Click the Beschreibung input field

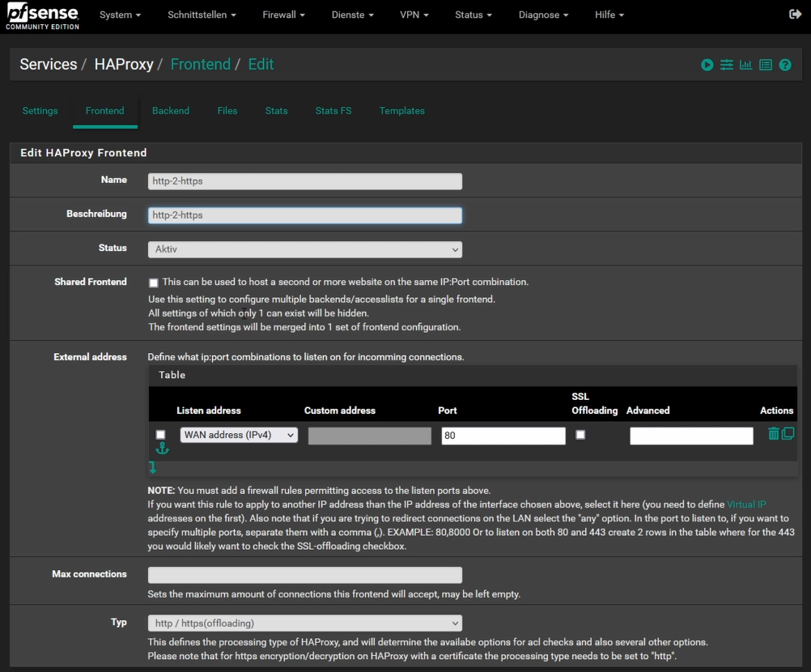tap(305, 215)
